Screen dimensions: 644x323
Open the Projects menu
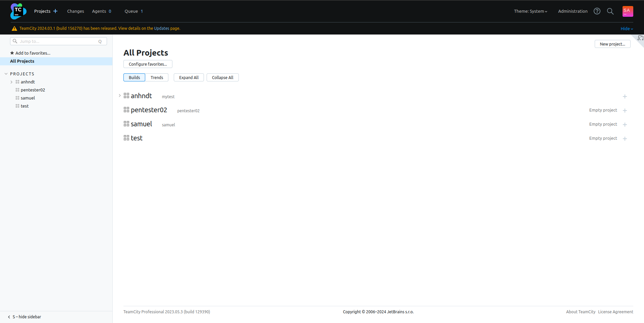[x=42, y=11]
